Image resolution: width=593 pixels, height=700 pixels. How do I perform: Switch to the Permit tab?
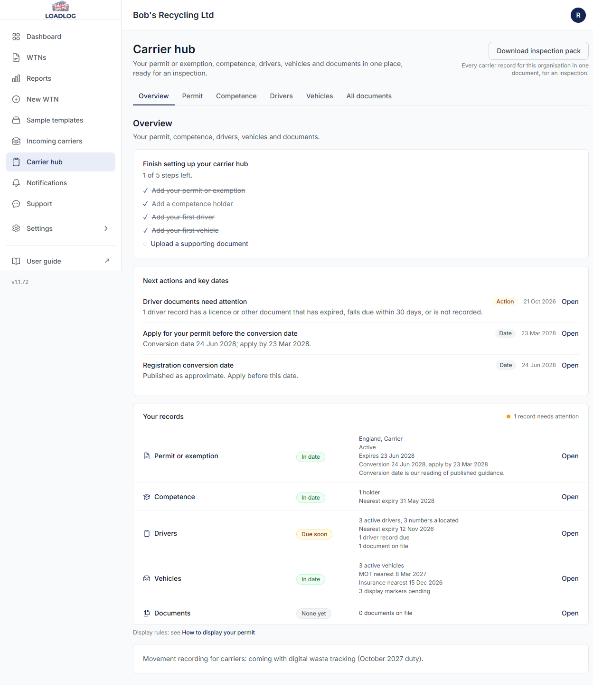[x=192, y=96]
